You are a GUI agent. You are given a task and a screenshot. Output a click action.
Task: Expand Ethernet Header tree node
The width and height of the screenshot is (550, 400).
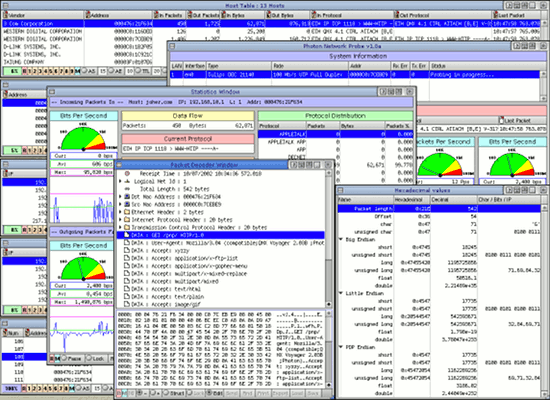[x=121, y=212]
